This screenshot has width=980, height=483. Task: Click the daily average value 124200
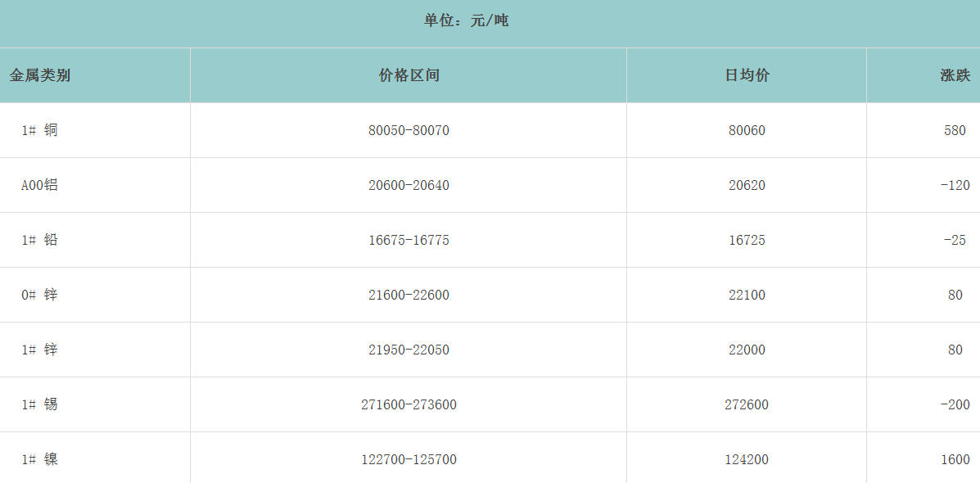coord(747,459)
